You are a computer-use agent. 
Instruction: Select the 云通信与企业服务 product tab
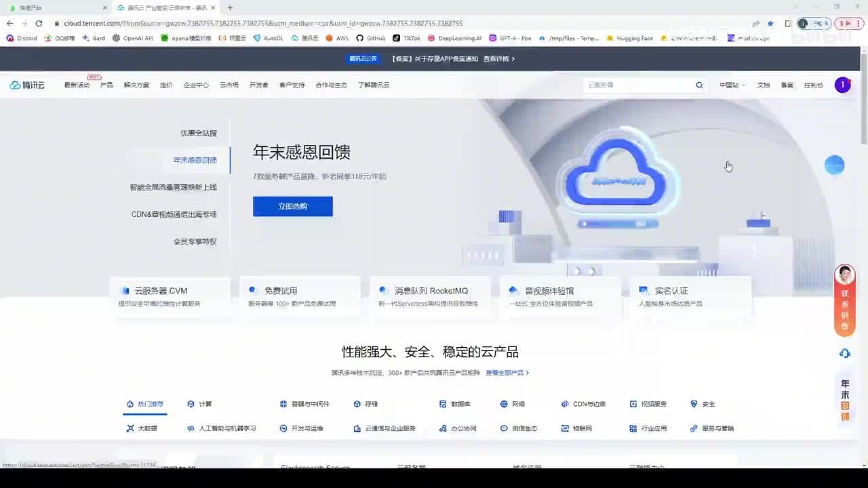pos(384,428)
